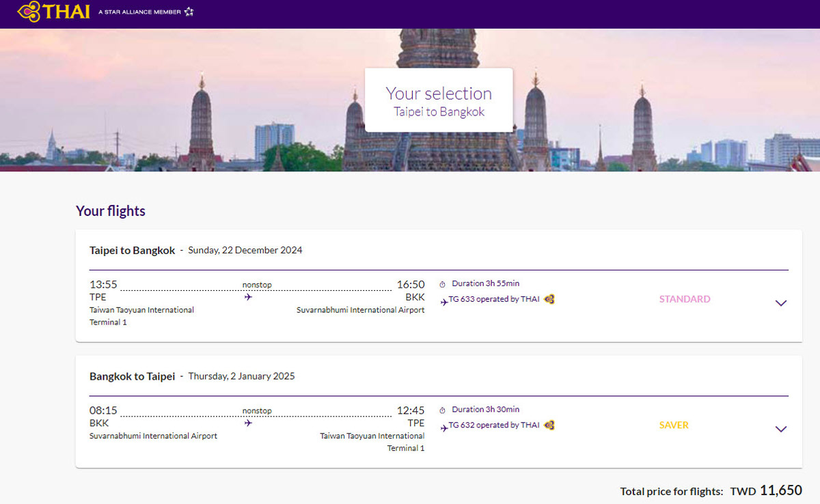The height and width of the screenshot is (504, 820).
Task: Click 'Total price for flights:' label
Action: coord(672,491)
